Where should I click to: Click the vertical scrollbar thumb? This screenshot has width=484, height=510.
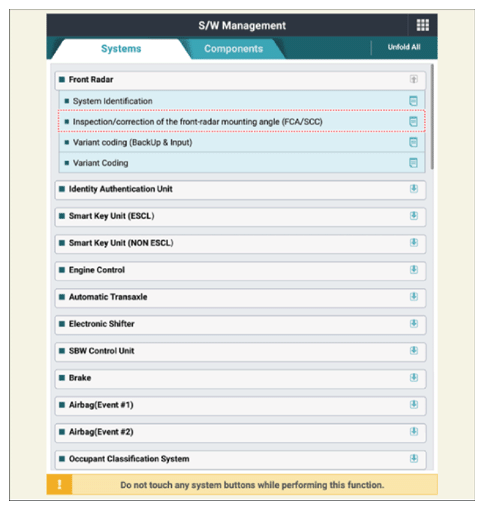432,117
